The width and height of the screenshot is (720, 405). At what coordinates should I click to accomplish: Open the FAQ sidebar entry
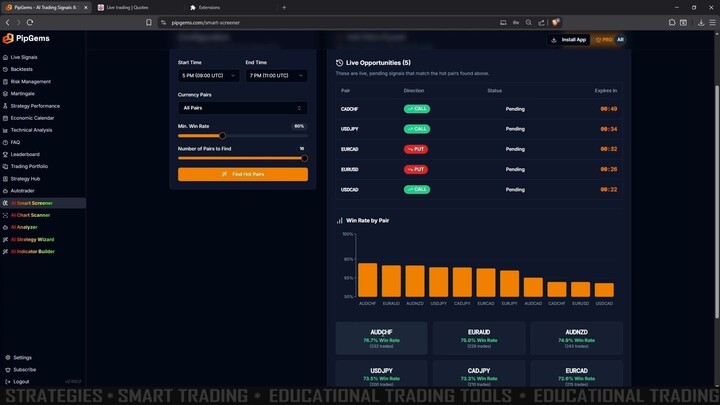pos(15,142)
